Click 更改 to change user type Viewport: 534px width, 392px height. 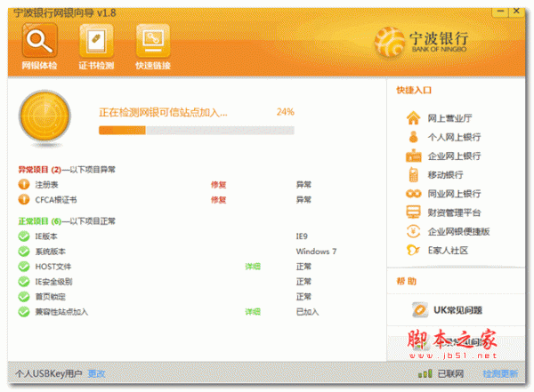click(x=96, y=373)
